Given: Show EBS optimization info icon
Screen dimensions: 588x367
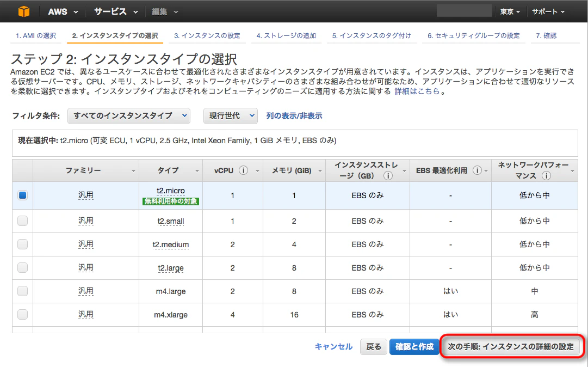Looking at the screenshot, I should (x=477, y=170).
